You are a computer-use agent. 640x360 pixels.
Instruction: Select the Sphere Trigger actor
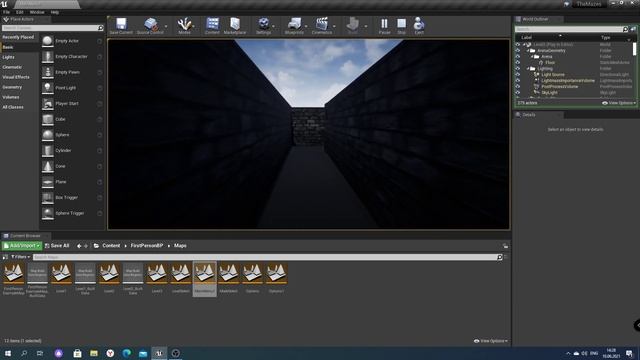tap(72, 213)
